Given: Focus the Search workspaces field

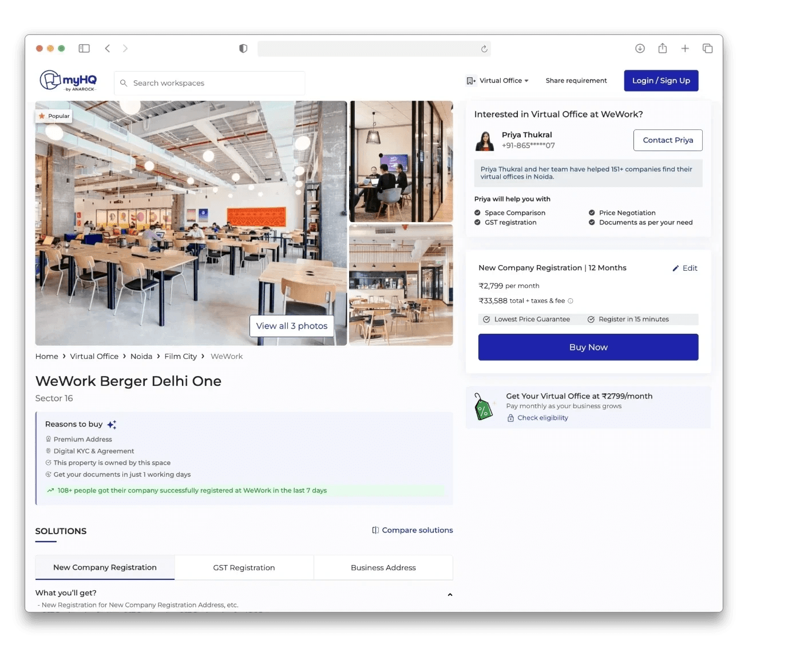Looking at the screenshot, I should click(x=209, y=83).
